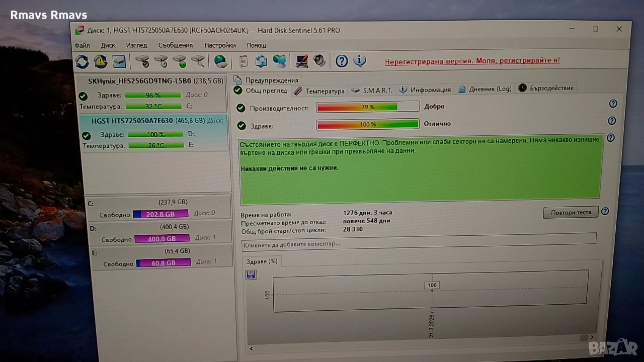Viewport: 644px width, 362px height.
Task: Click green check icon next to Производителност
Action: click(240, 108)
